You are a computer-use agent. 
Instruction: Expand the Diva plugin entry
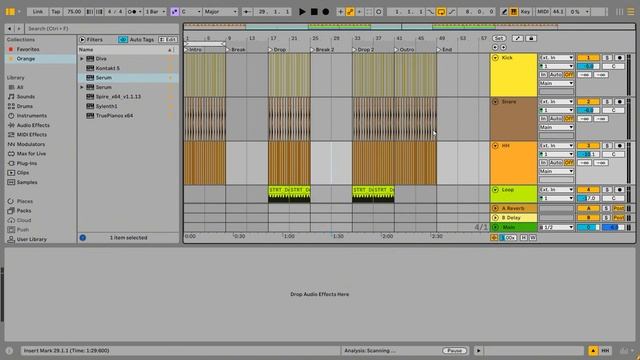[82, 59]
